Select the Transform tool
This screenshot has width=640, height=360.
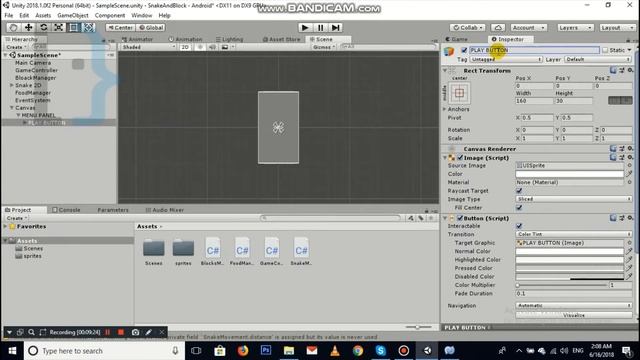click(89, 27)
